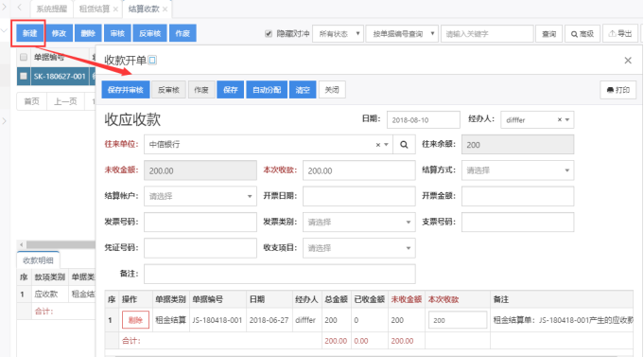Select the 结算收款 tab
This screenshot has width=644, height=357.
144,9
